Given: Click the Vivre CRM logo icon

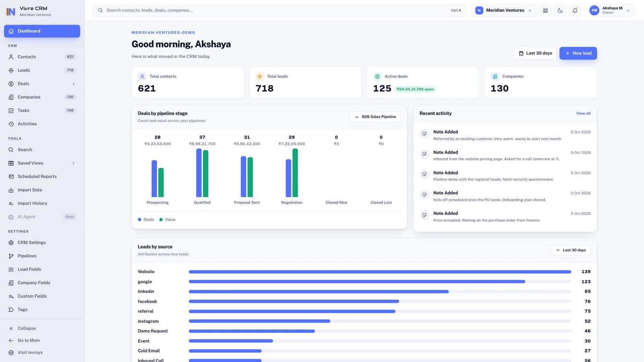Looking at the screenshot, I should coord(11,11).
